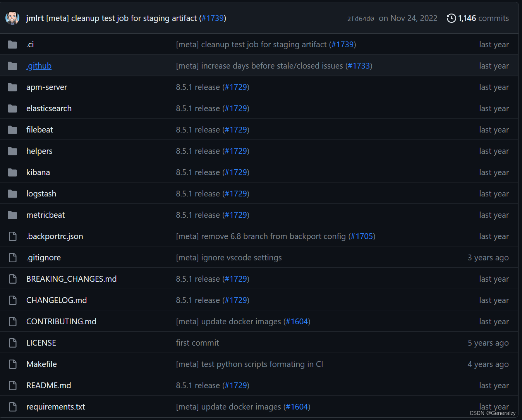
Task: Open the helpers folder
Action: 39,151
